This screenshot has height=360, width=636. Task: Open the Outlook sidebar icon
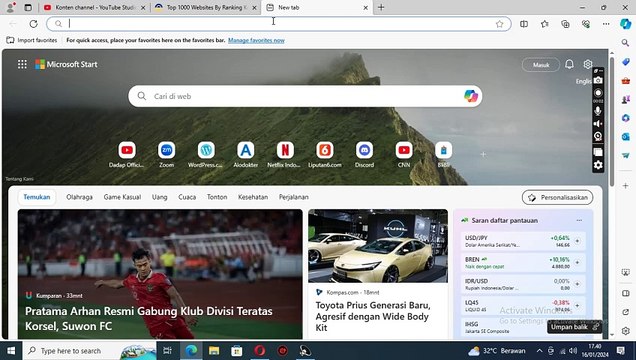(625, 137)
